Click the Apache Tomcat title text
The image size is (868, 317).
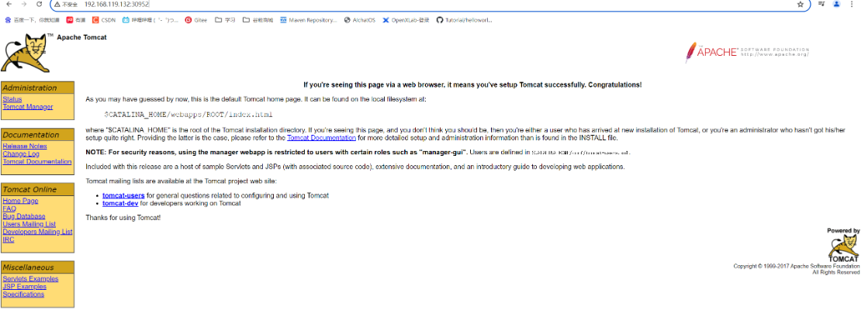click(81, 37)
